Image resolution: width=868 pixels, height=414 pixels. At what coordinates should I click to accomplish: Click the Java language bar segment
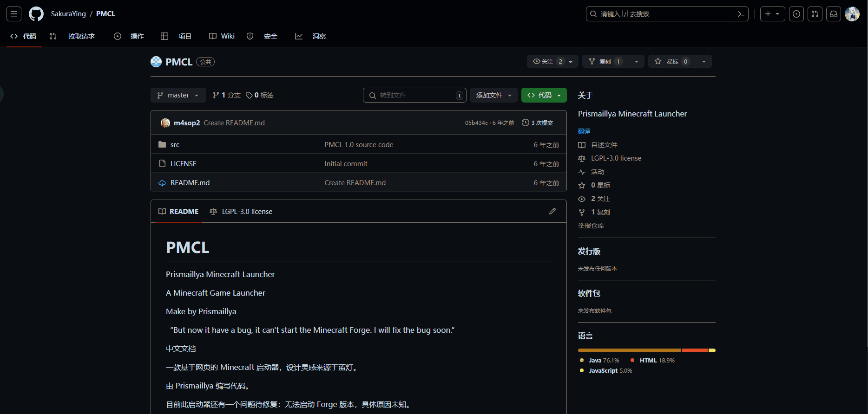point(629,350)
